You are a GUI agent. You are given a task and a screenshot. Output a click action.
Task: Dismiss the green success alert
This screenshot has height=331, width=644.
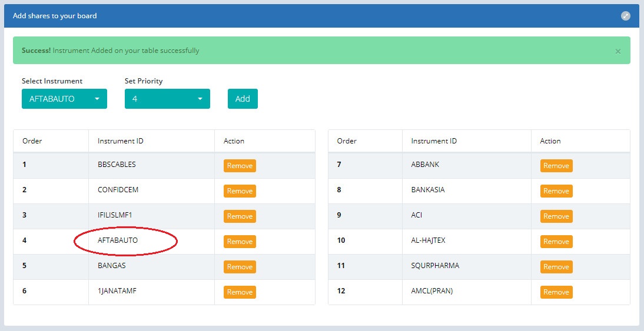(x=618, y=51)
